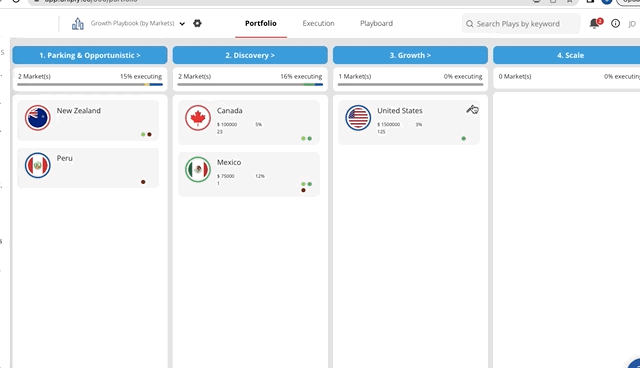The width and height of the screenshot is (640, 368).
Task: Click the Peru flag icon
Action: (38, 165)
